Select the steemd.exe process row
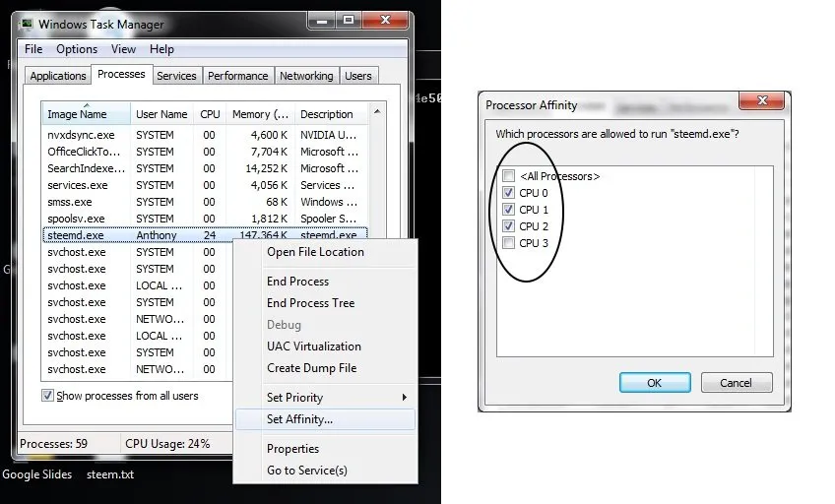Viewport: 835px width, 504px height. [205, 234]
